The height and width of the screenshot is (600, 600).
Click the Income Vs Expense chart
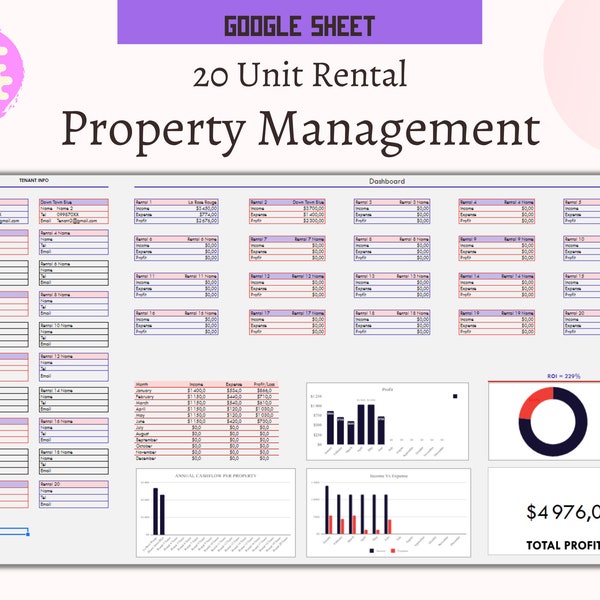point(388,513)
